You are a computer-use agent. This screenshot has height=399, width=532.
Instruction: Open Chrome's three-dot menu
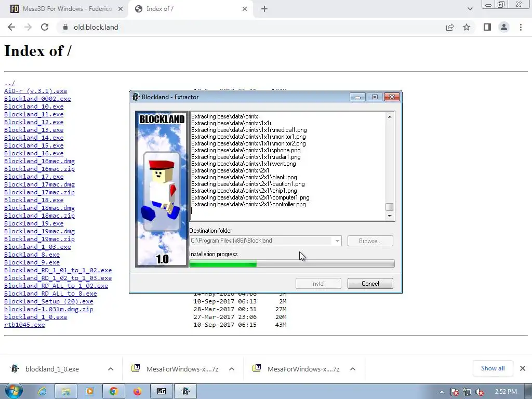(x=521, y=27)
